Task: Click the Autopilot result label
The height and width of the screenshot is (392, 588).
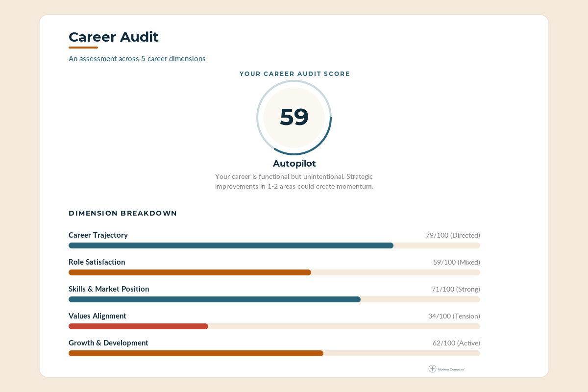Action: point(294,164)
